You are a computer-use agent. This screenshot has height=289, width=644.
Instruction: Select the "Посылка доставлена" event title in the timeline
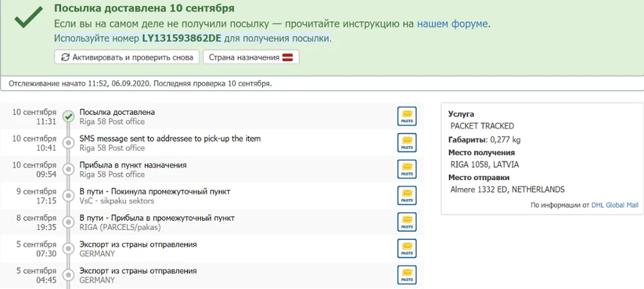click(117, 112)
